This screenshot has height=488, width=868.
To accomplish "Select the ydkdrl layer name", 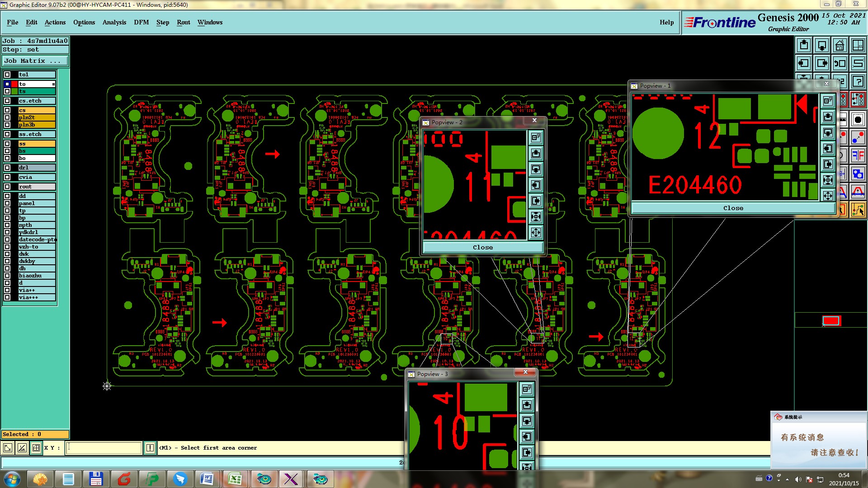I will pyautogui.click(x=37, y=232).
